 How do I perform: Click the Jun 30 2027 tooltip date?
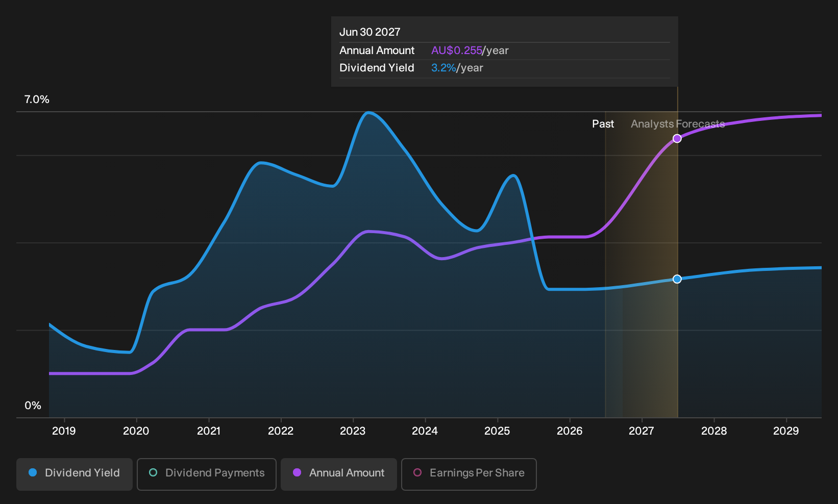pos(370,32)
